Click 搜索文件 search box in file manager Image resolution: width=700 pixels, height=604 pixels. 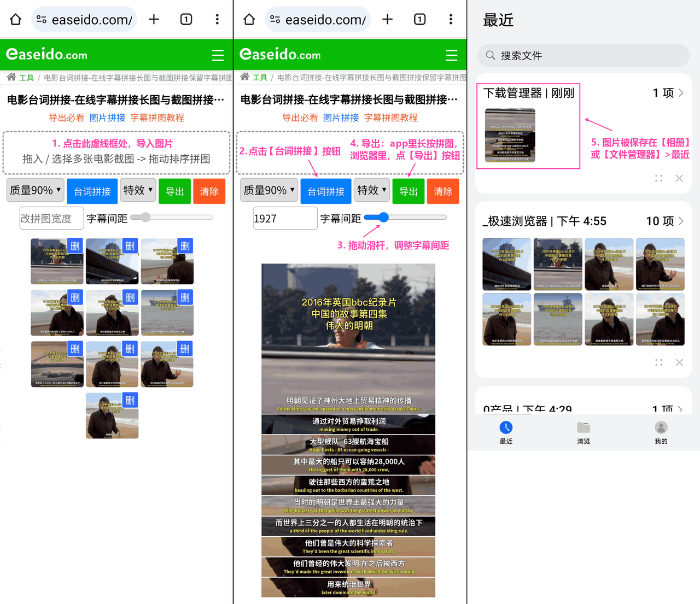click(x=584, y=55)
